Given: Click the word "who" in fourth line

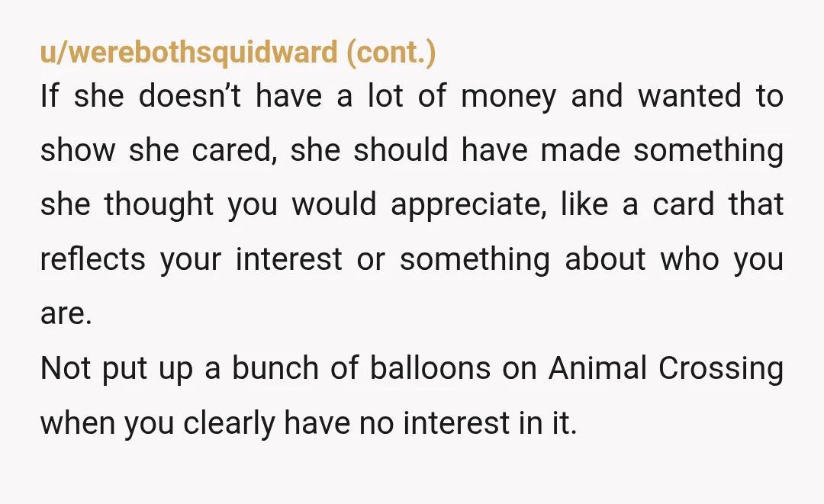Looking at the screenshot, I should tap(690, 259).
